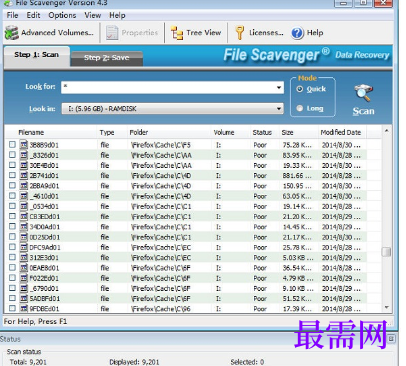This screenshot has height=366, width=406.
Task: Click file icon of CB3EDd01
Action: tap(24, 217)
